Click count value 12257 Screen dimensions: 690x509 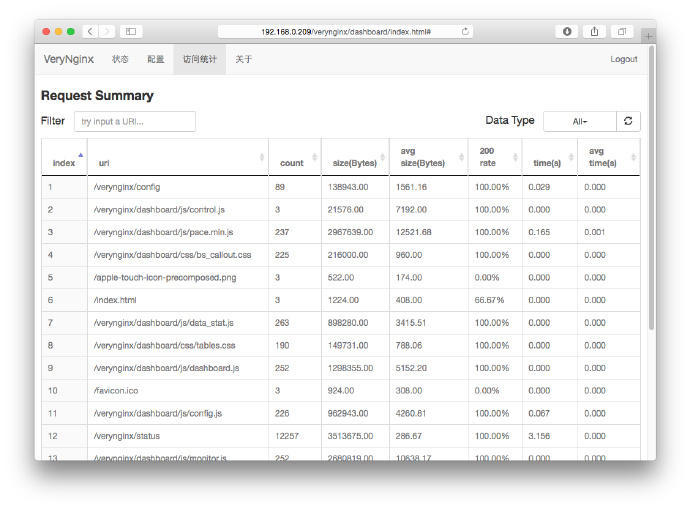(x=287, y=436)
